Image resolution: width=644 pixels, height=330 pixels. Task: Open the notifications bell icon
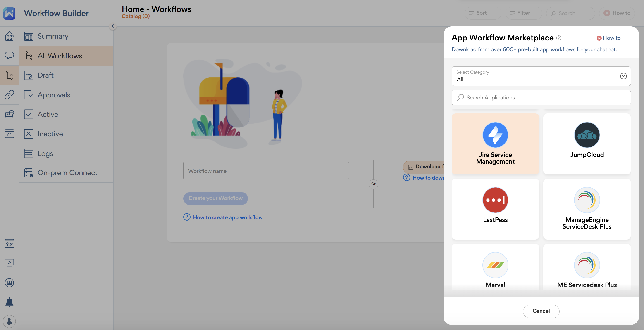pos(9,302)
